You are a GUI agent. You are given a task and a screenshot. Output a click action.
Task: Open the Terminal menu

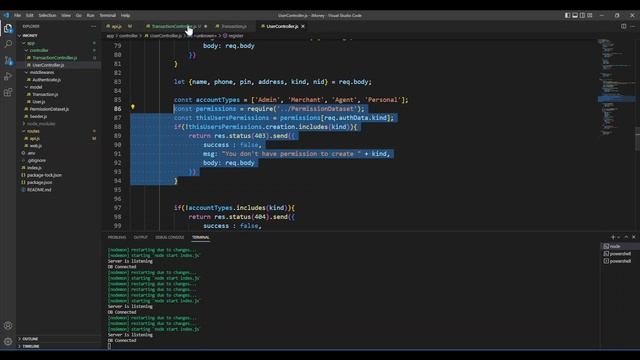(108, 15)
